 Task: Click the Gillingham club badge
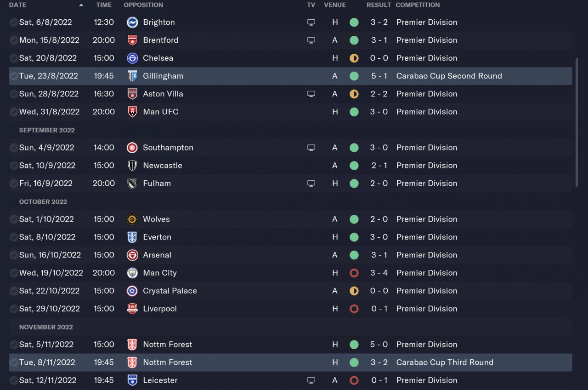(x=132, y=76)
